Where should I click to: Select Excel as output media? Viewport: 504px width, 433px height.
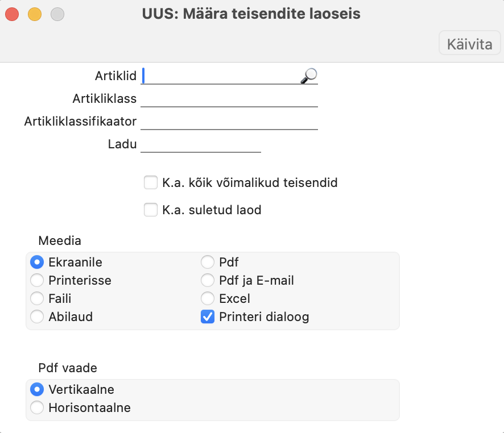click(208, 298)
